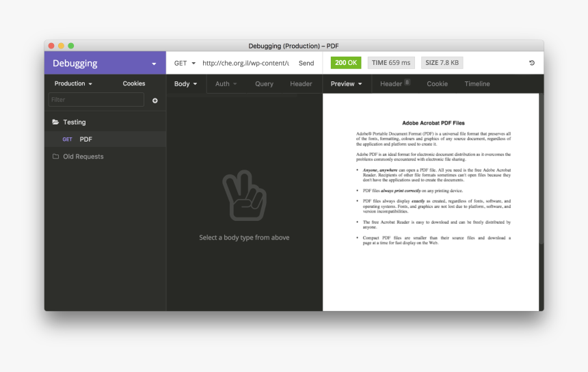
Task: Open the Timeline tab
Action: coord(477,84)
